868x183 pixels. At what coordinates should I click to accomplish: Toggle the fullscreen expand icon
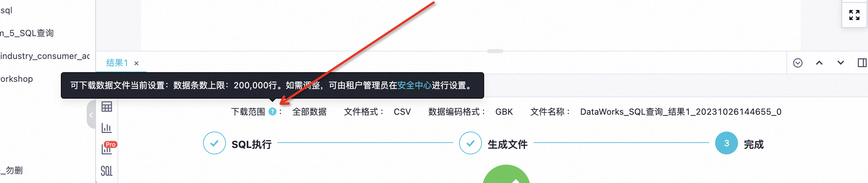(x=854, y=15)
